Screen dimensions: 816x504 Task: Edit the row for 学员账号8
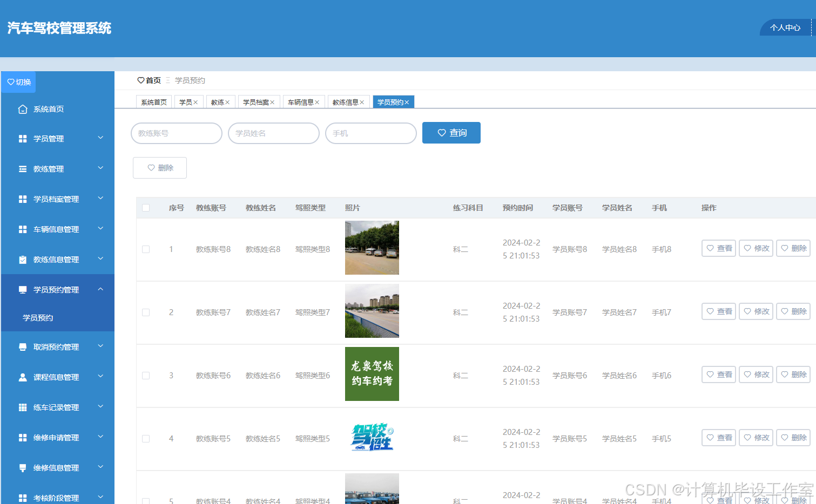coord(756,248)
